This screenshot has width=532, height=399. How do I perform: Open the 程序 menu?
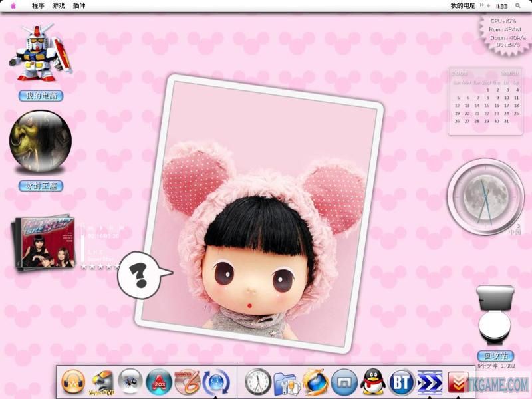(x=38, y=6)
